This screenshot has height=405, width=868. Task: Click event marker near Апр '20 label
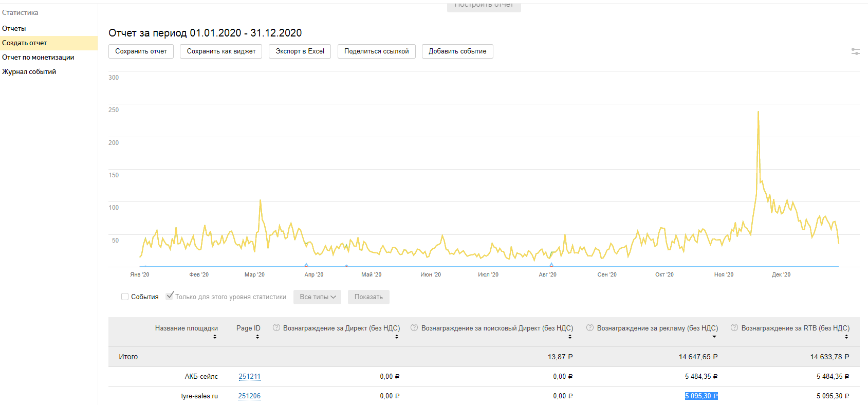[x=306, y=265]
